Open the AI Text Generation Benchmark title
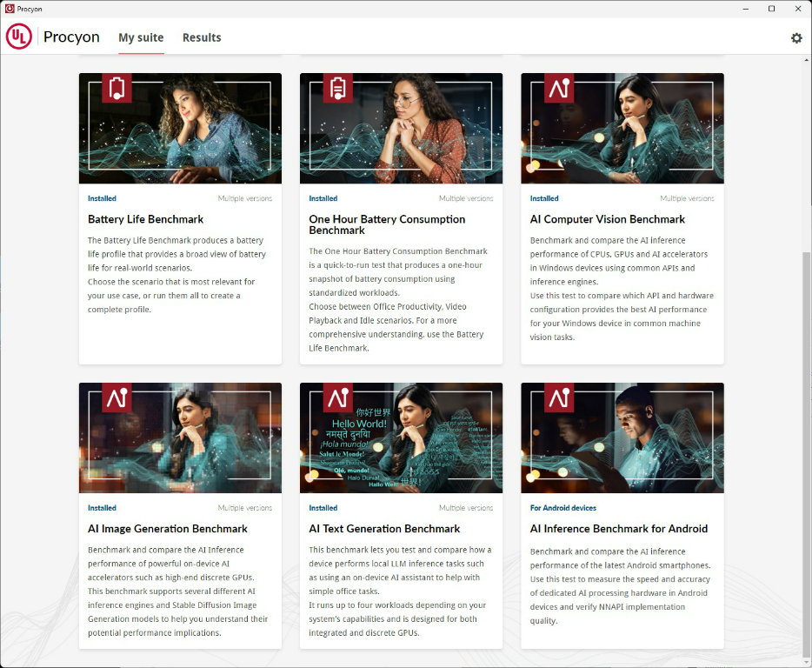Viewport: 812px width, 668px height. point(384,529)
